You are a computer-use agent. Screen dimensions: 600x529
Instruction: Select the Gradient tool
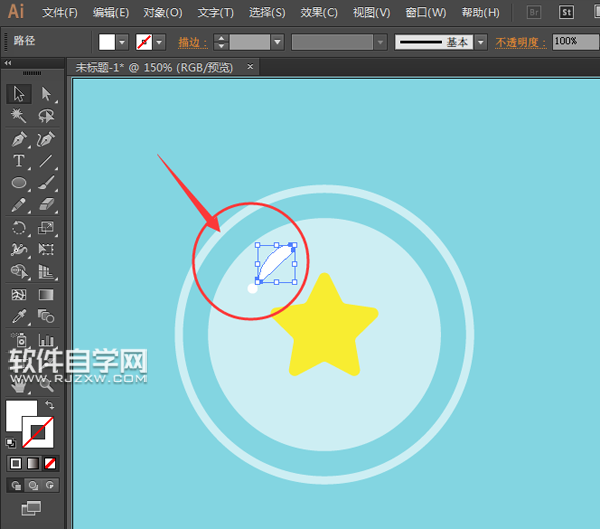(x=46, y=295)
